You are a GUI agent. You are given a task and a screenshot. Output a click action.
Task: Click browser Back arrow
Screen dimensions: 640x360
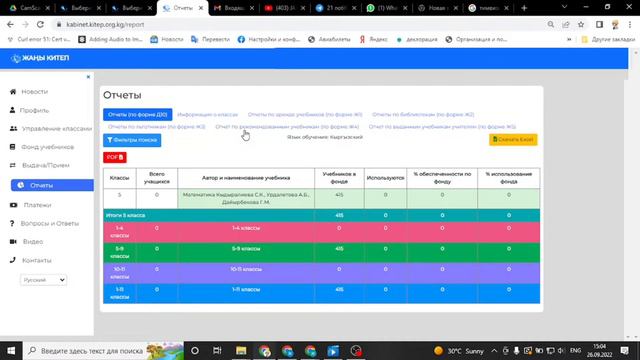tap(10, 24)
